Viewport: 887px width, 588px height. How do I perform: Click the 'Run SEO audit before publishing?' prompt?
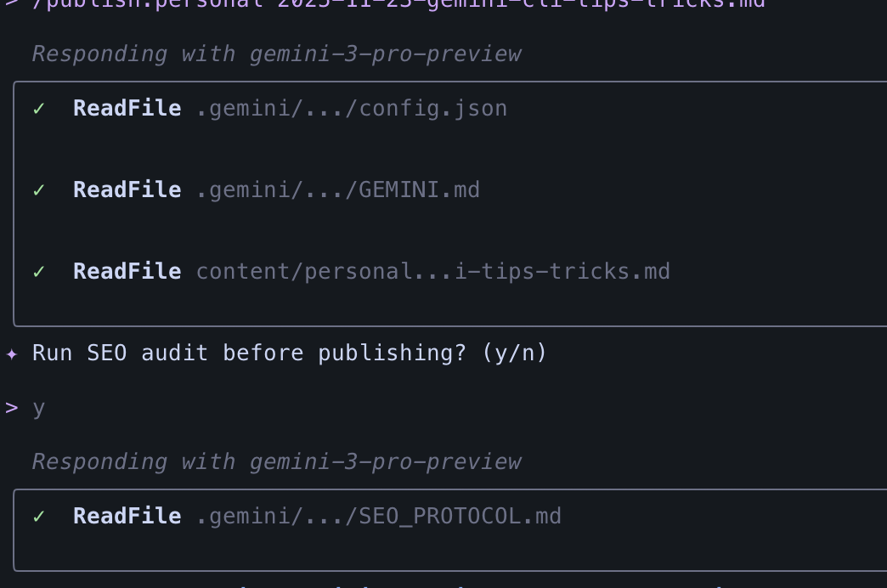289,352
